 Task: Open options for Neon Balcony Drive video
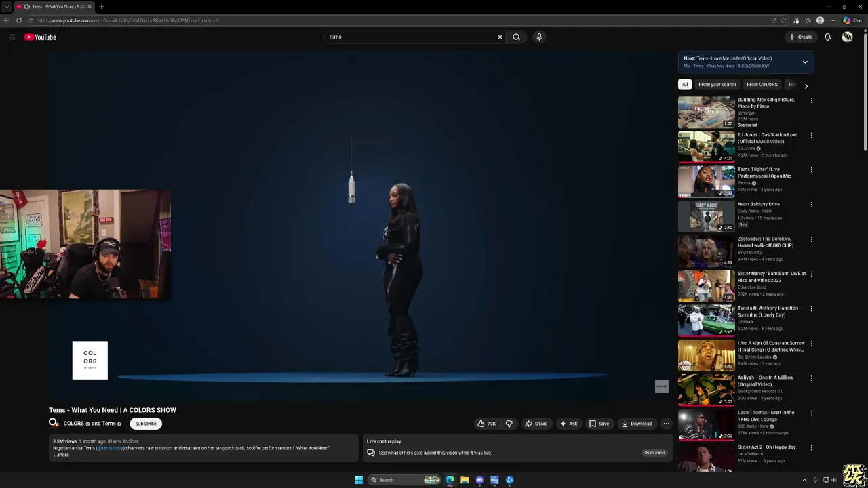(811, 205)
